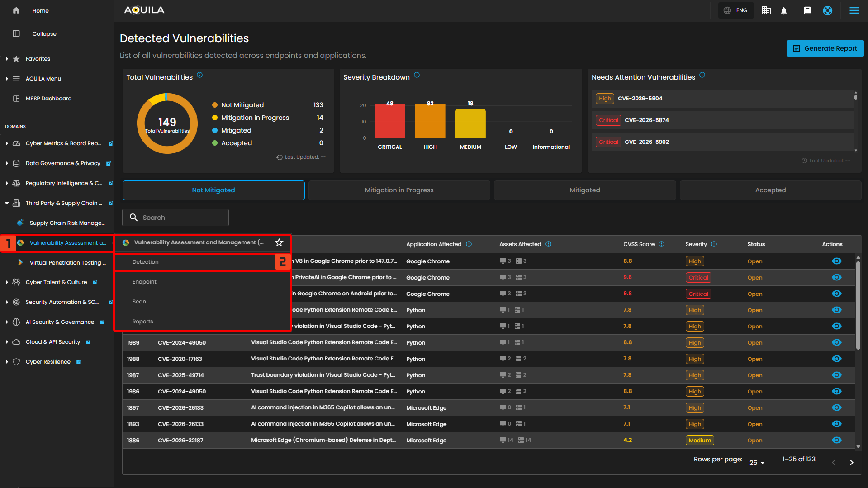View details for row 1893 with eye icon

pyautogui.click(x=836, y=424)
